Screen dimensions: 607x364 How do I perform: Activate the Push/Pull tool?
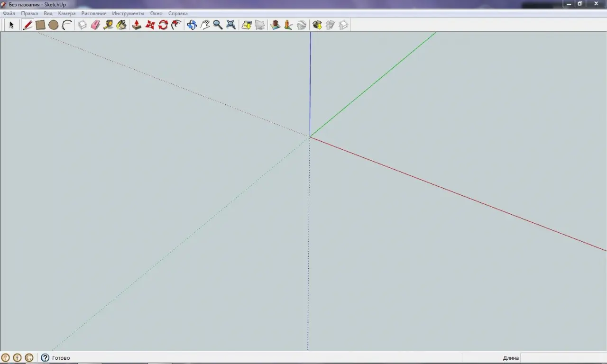(137, 25)
